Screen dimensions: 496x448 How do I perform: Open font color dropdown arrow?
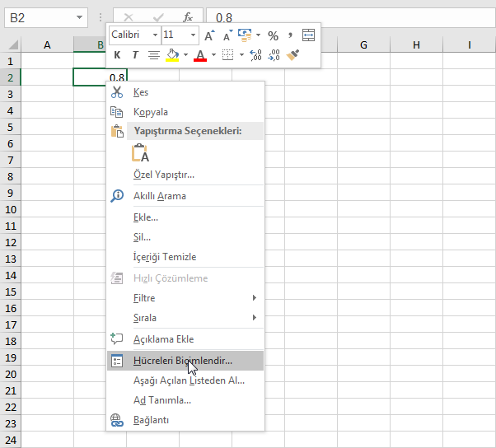(x=214, y=55)
